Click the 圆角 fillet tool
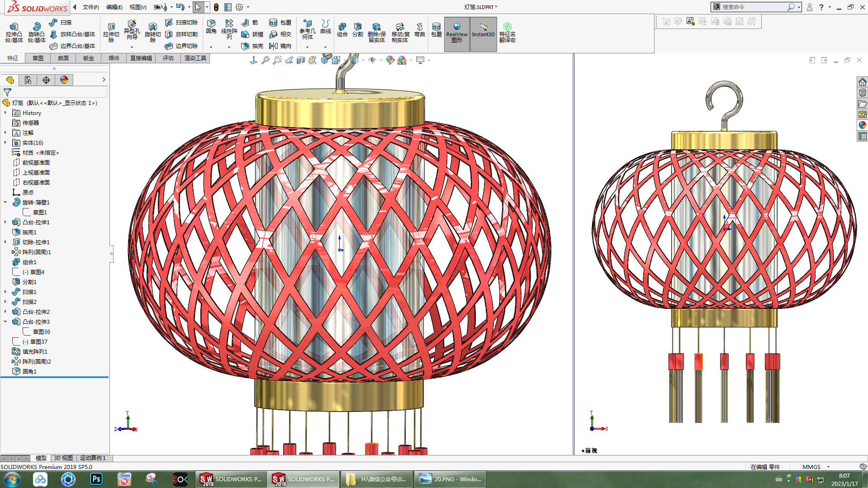 pos(211,27)
